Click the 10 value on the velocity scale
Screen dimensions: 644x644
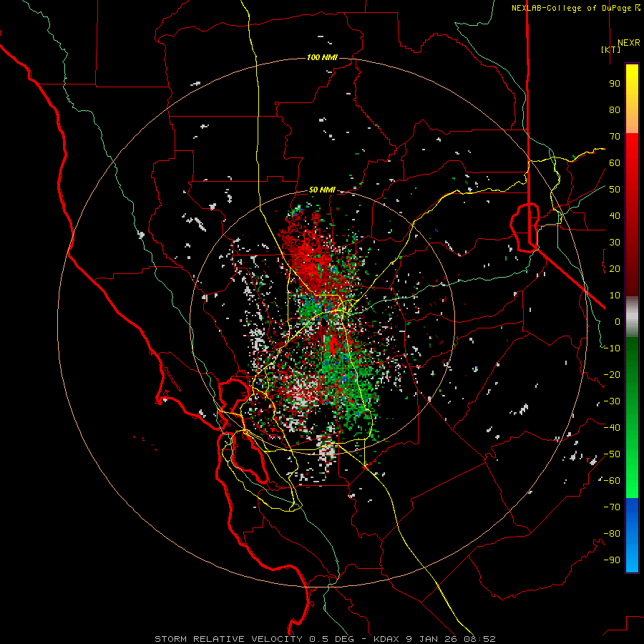point(615,296)
